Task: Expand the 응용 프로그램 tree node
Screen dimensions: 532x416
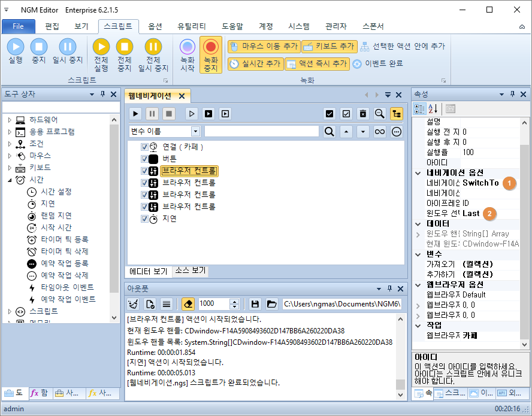Action: click(x=10, y=132)
